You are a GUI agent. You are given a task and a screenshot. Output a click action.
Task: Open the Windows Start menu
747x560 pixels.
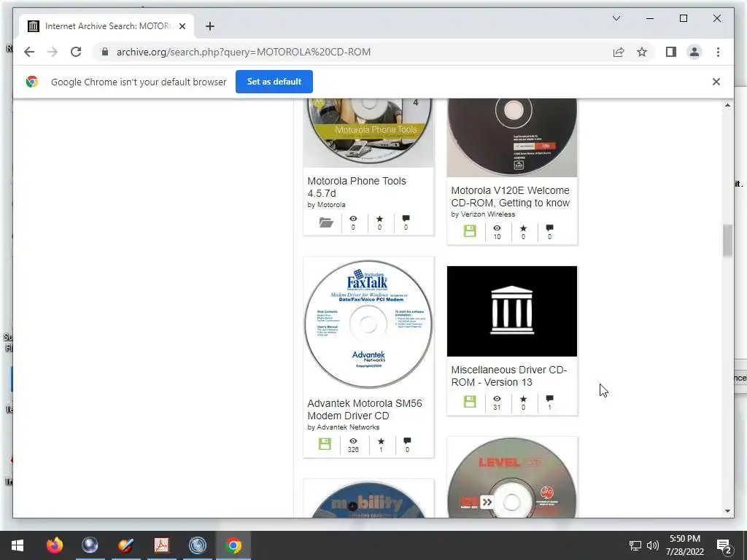click(18, 545)
